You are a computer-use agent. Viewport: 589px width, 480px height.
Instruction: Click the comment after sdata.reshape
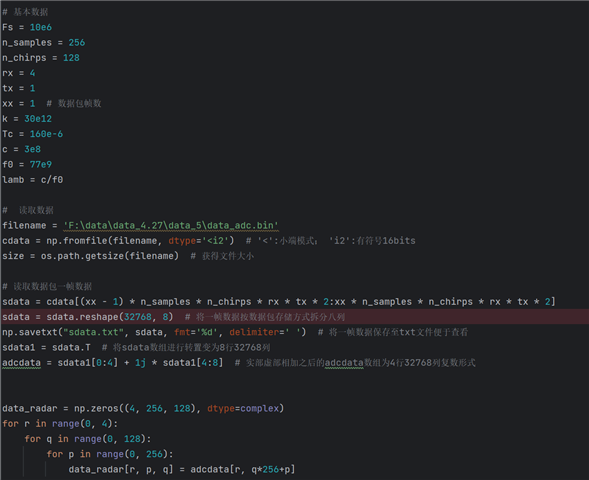265,317
